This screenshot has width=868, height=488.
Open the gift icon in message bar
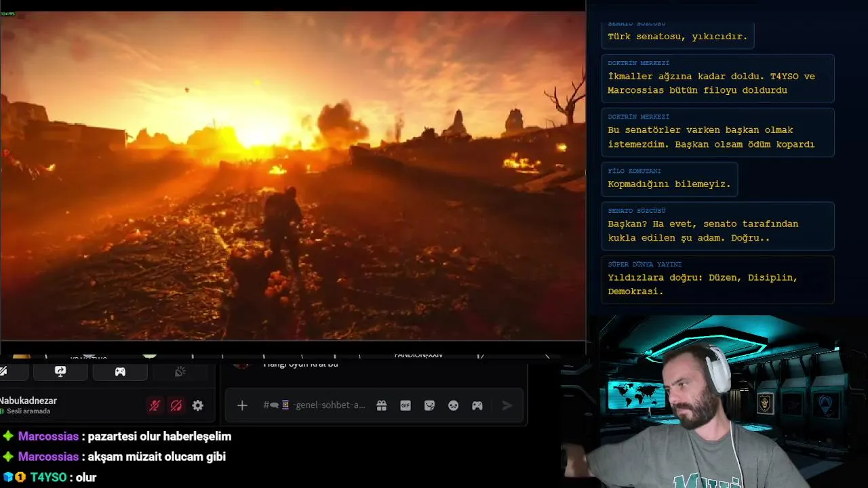382,405
